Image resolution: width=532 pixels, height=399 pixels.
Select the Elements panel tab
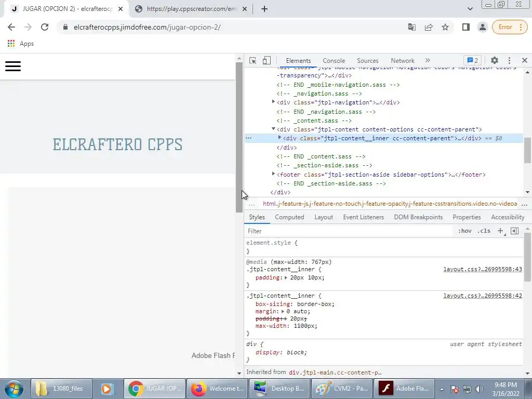[x=298, y=61]
